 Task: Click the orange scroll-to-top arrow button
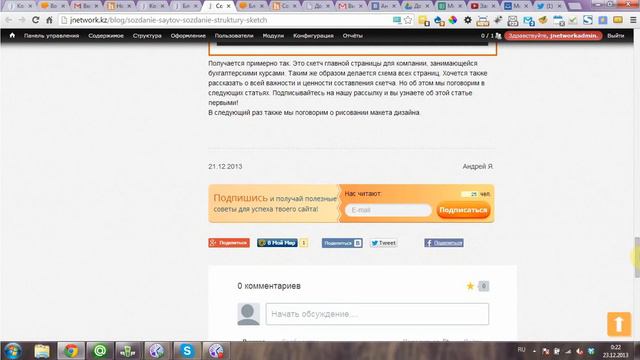[619, 324]
